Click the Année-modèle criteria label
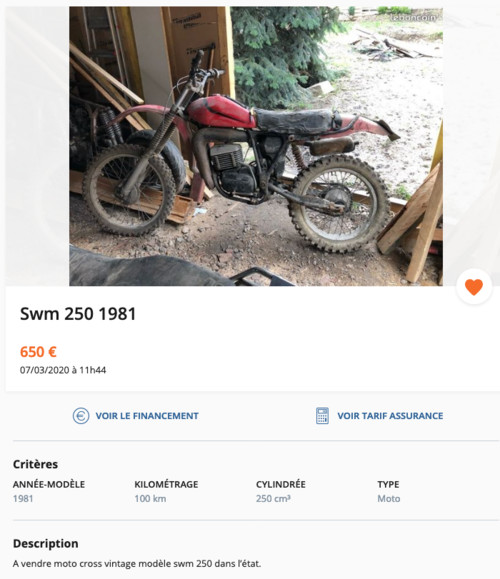This screenshot has width=500, height=579. [x=49, y=484]
